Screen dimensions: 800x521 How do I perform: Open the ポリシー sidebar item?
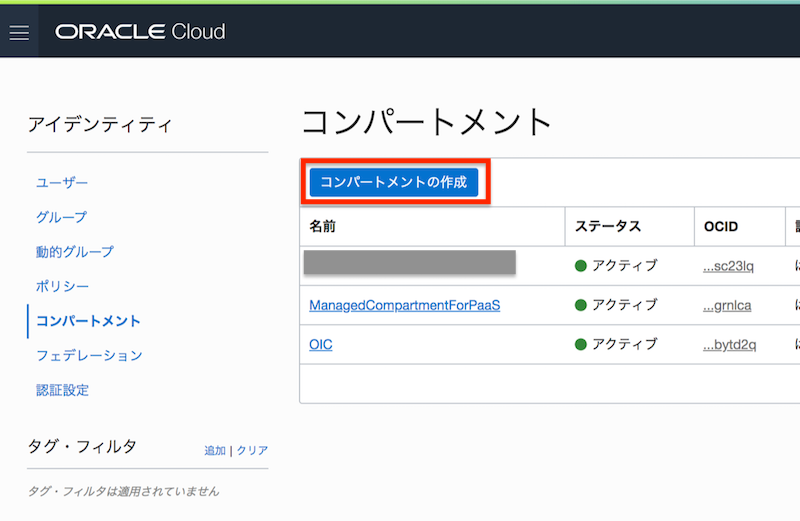[x=62, y=287]
